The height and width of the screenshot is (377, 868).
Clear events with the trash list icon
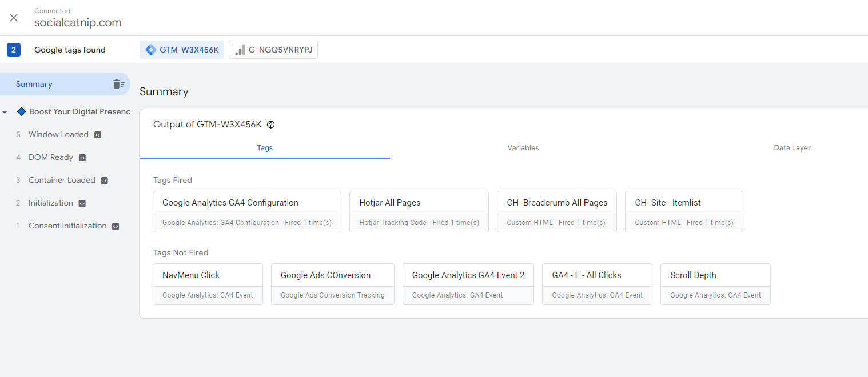pos(118,84)
